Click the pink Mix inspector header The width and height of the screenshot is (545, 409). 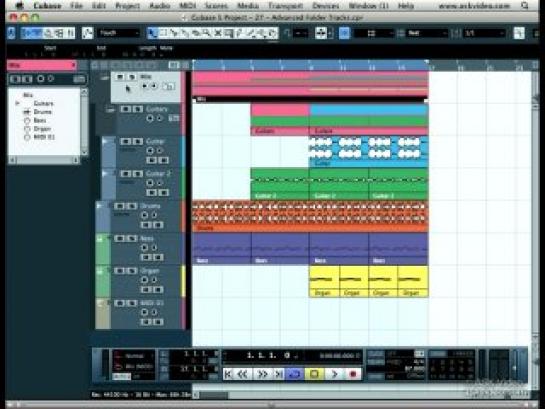coord(42,65)
